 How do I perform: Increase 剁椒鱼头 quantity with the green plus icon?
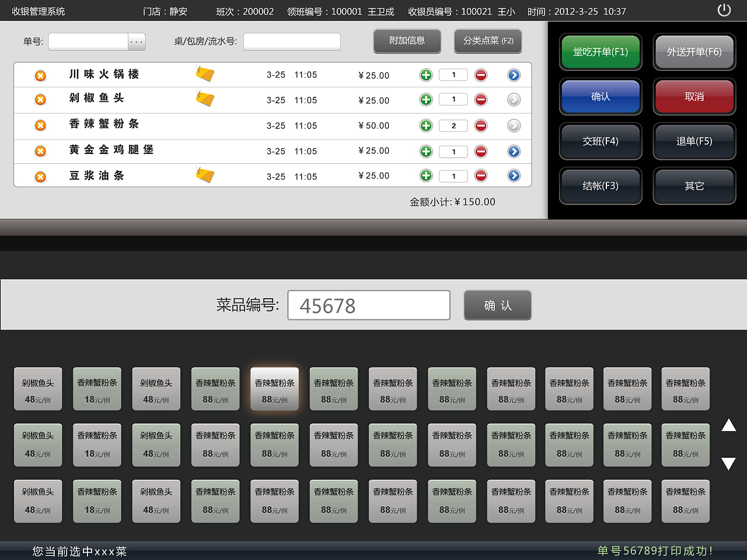[x=426, y=100]
